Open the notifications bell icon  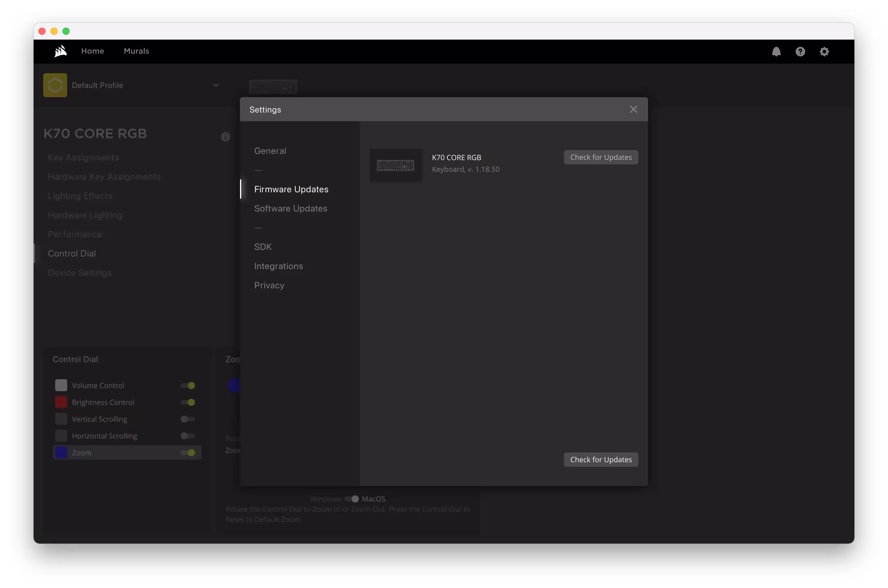[776, 51]
